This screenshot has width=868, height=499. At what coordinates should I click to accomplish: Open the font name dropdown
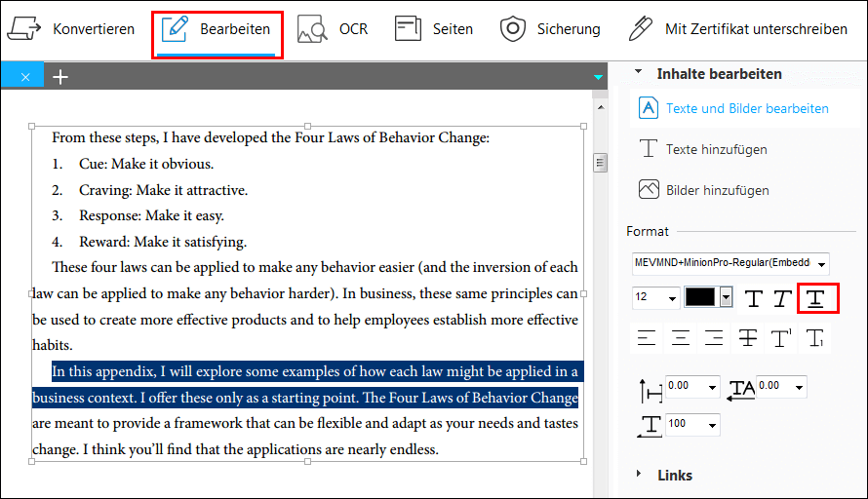pyautogui.click(x=822, y=264)
